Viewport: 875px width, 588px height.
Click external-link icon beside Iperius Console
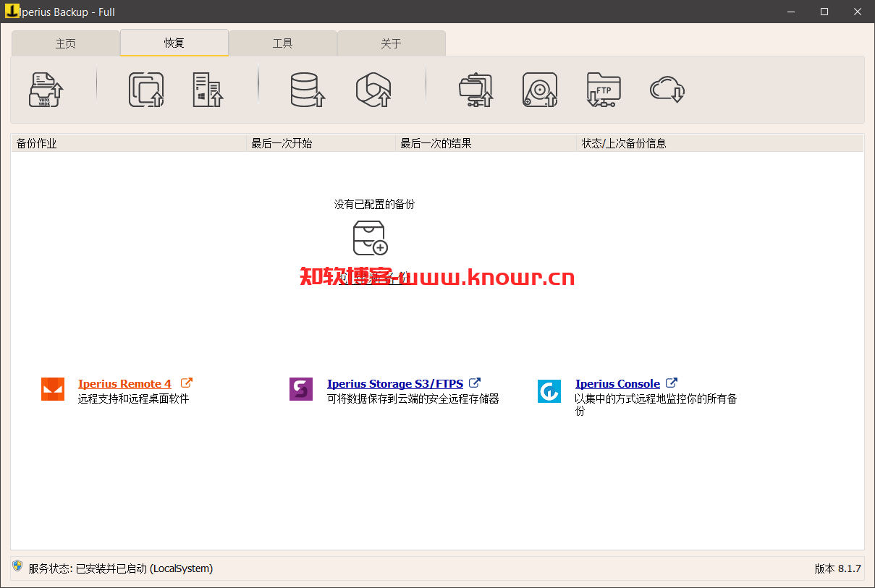click(x=672, y=383)
